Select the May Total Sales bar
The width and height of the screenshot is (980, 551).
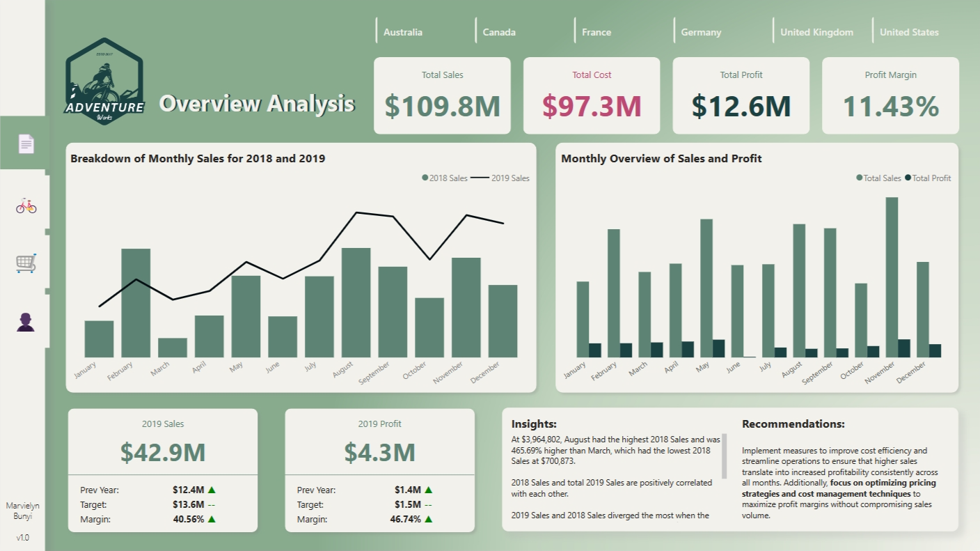click(706, 288)
